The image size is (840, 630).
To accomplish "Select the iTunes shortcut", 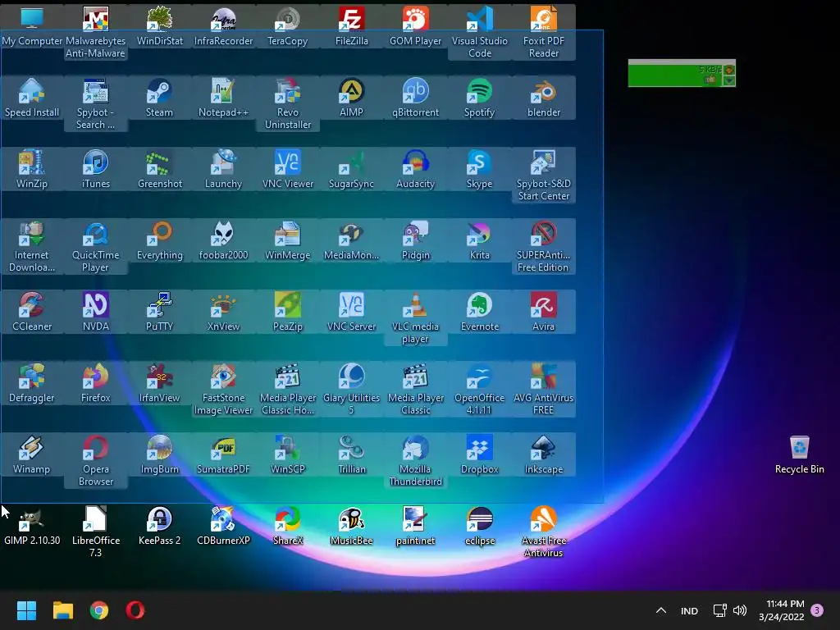I will click(x=95, y=169).
